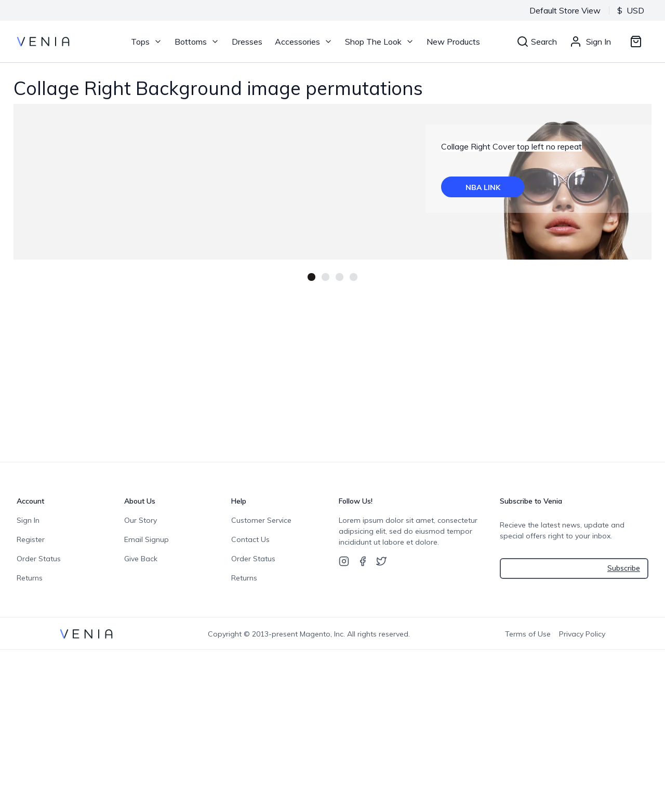Click the Sign In person icon
The width and height of the screenshot is (665, 812).
coord(576,42)
